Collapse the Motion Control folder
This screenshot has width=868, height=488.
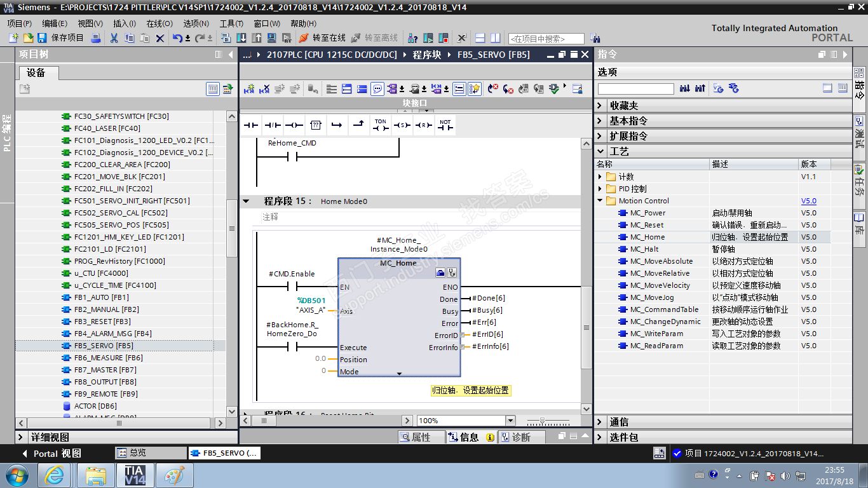point(600,201)
